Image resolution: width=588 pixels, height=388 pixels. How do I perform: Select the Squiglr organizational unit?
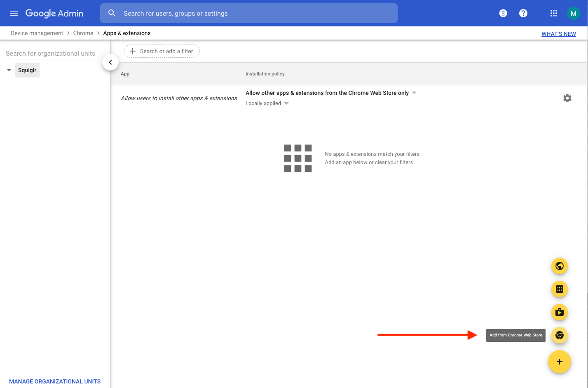tap(27, 70)
